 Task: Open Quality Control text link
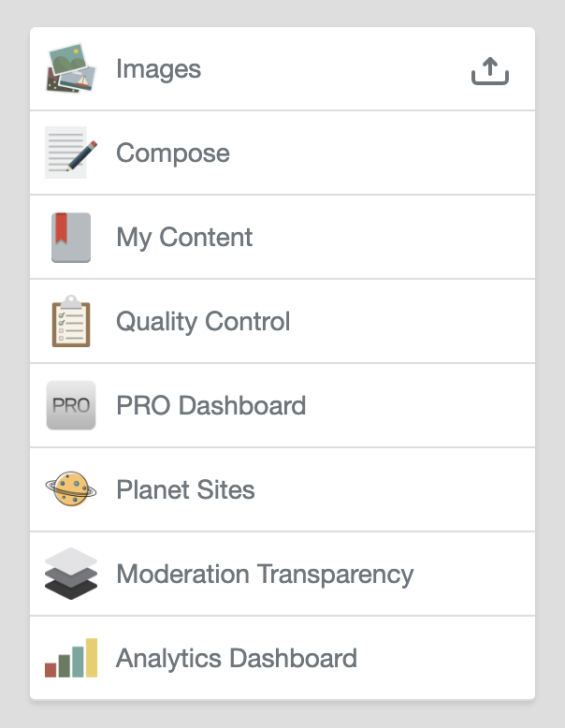point(203,322)
